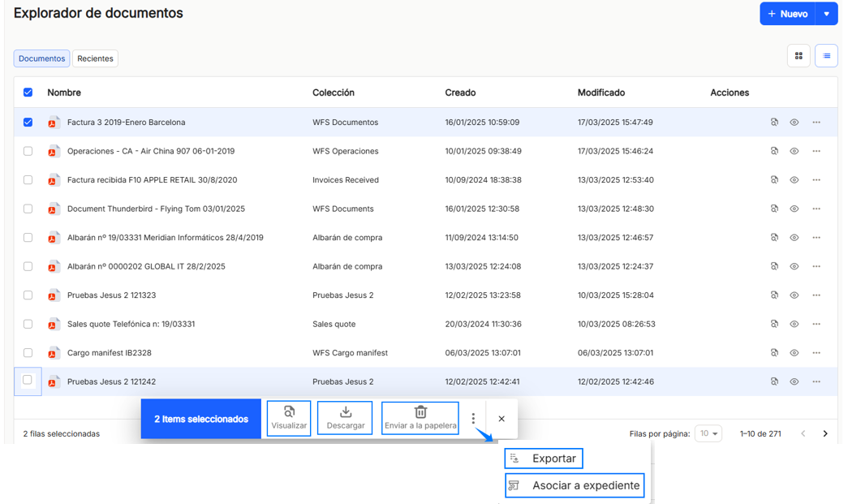This screenshot has width=848, height=504.
Task: Open the Filas por página dropdown
Action: (708, 433)
